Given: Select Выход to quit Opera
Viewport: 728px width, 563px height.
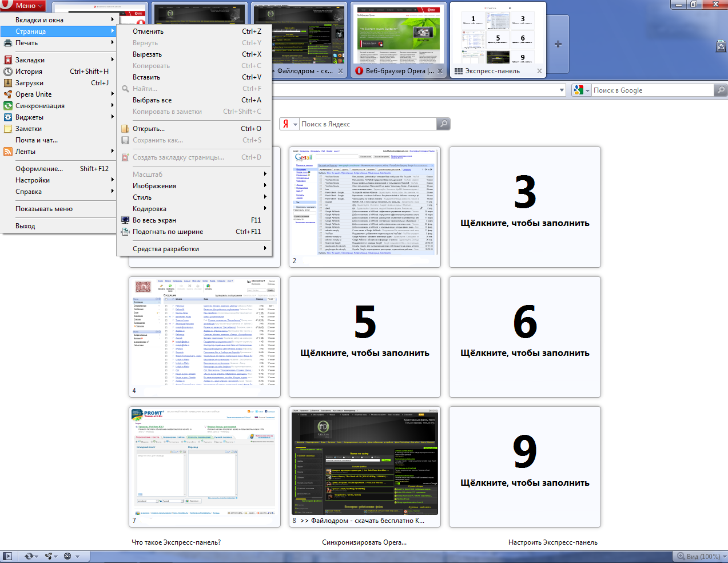Looking at the screenshot, I should (x=58, y=226).
